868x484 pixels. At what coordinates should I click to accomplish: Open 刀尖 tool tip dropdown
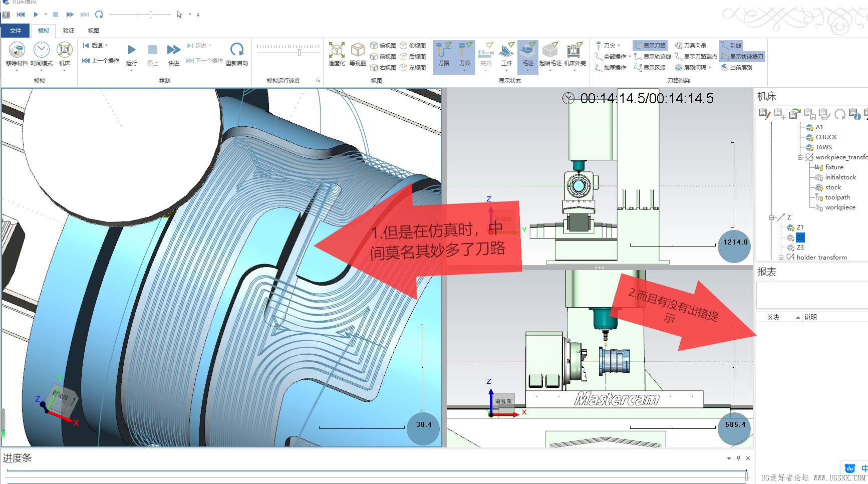619,46
